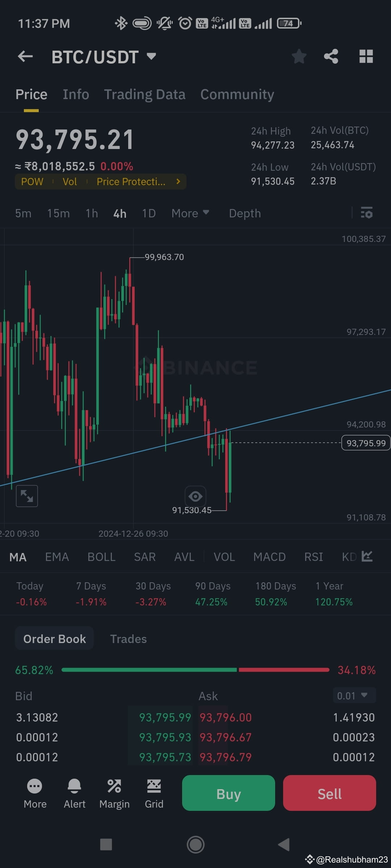Add BTC/USDT to favorites with star icon
Image resolution: width=391 pixels, height=868 pixels.
pos(299,56)
